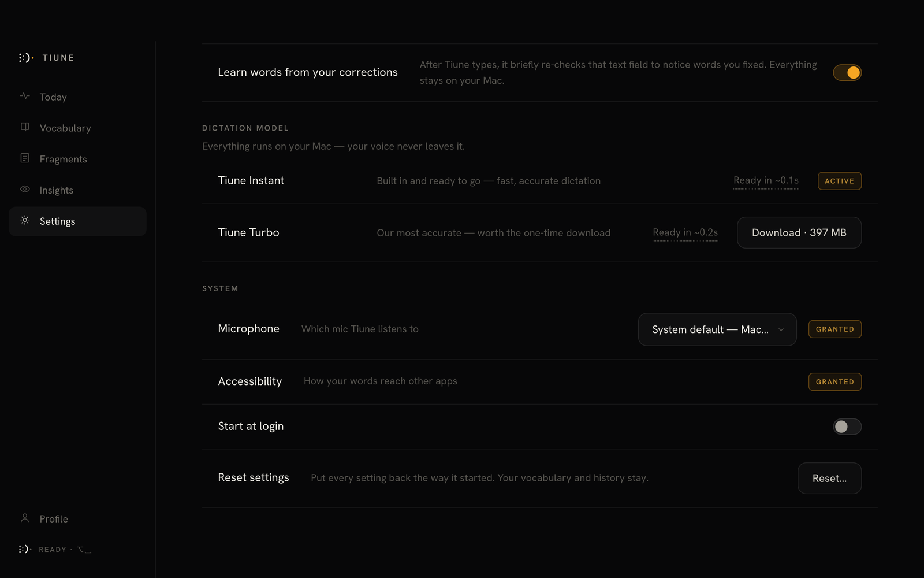Click the DICTATION MODEL section heading
This screenshot has width=924, height=578.
(245, 128)
